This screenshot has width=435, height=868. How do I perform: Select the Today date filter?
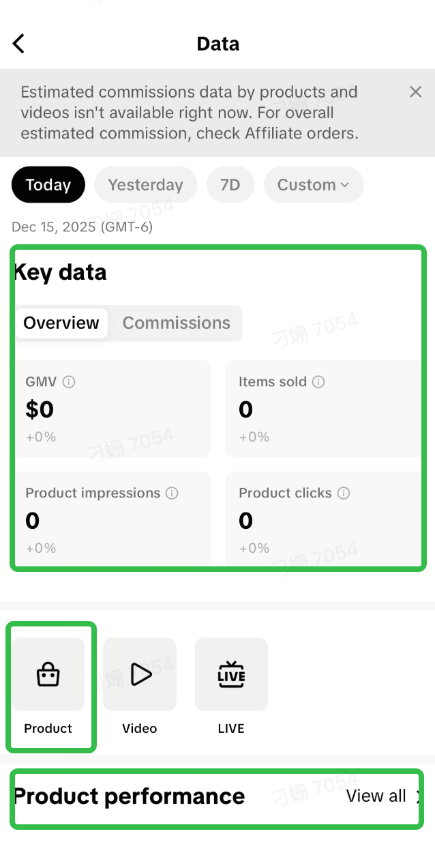click(x=48, y=185)
